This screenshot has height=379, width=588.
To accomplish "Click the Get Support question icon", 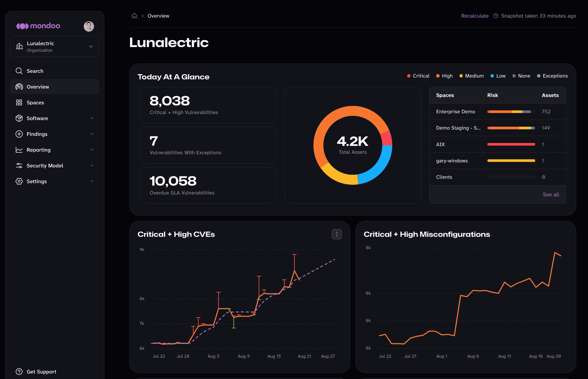I will 19,372.
